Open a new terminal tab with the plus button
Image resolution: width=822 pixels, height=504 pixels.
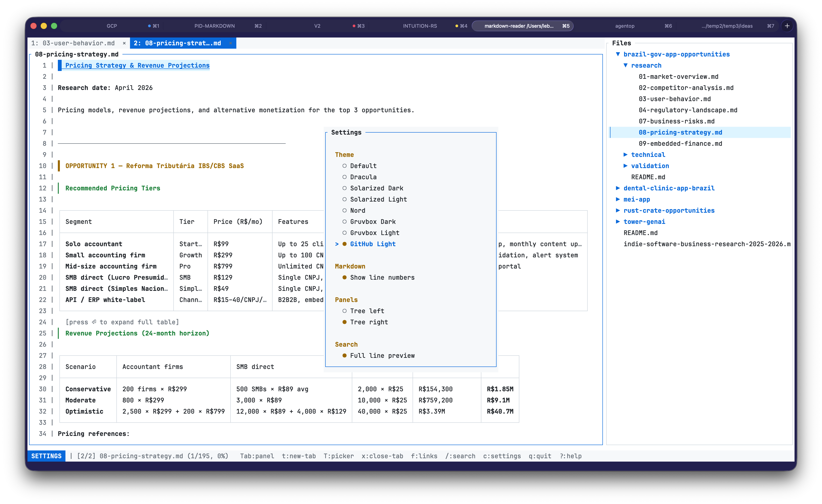point(787,26)
